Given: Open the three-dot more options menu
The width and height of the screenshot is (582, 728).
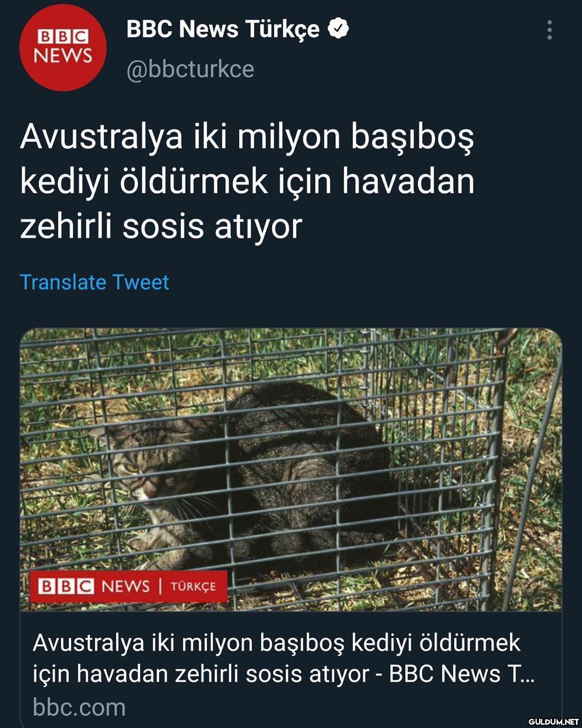Looking at the screenshot, I should (x=549, y=30).
